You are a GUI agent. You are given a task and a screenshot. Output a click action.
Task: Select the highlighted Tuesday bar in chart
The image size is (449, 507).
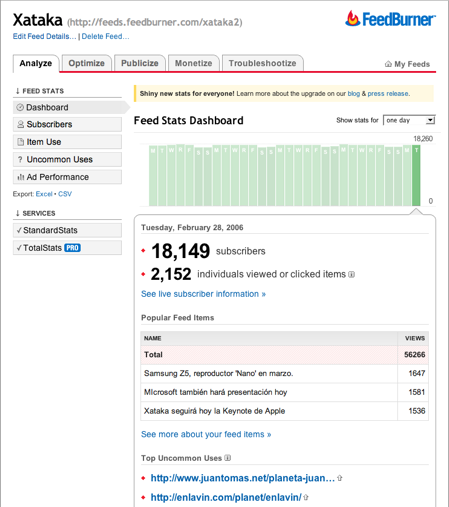click(416, 175)
